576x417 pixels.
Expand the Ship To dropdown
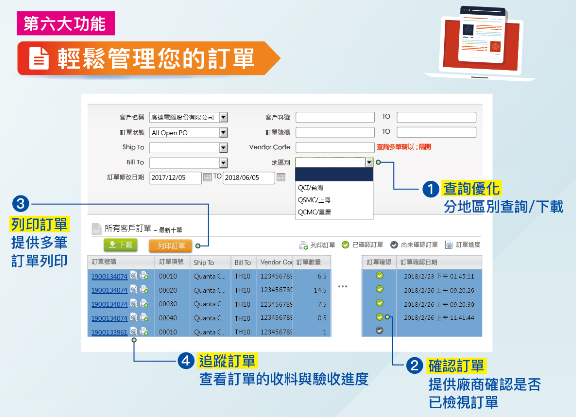coord(223,148)
